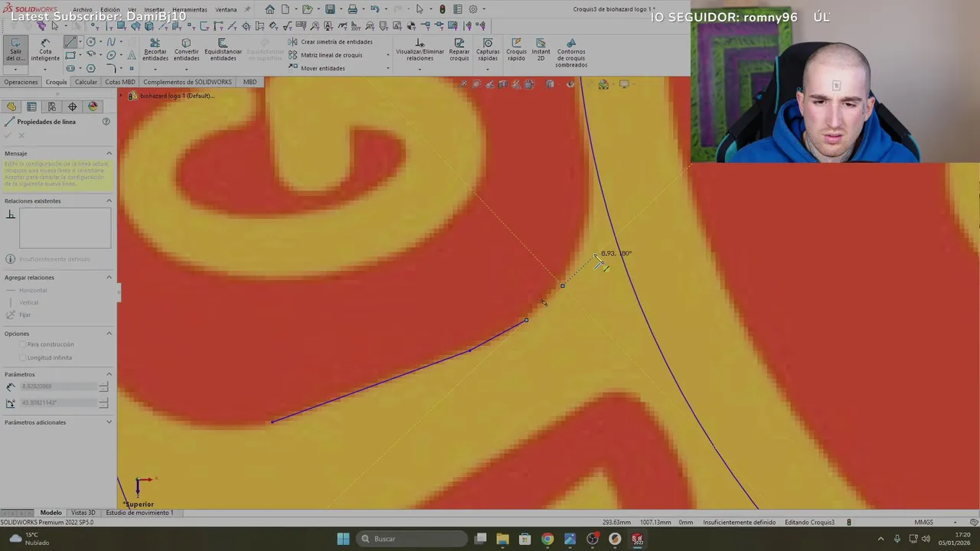This screenshot has width=980, height=551.
Task: Click Equidistanciar entidades tool
Action: tap(223, 51)
